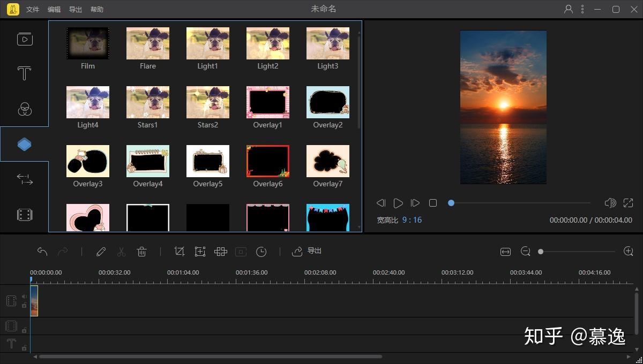The image size is (643, 364).
Task: Toggle the preview volume speaker icon
Action: pos(610,203)
